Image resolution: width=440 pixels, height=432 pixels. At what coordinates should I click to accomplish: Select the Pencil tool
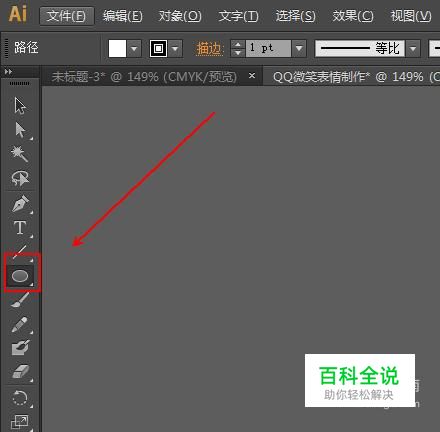pyautogui.click(x=20, y=324)
